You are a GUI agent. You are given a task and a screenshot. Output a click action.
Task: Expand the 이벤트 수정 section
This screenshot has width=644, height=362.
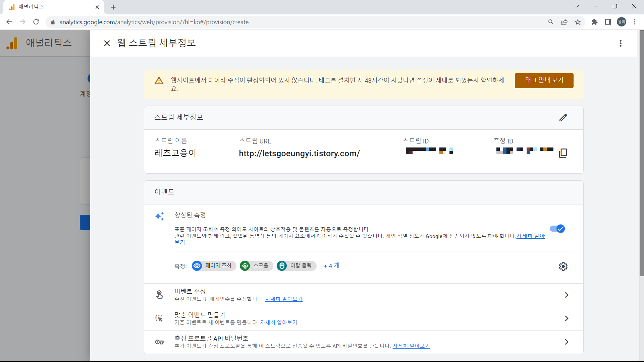click(x=567, y=295)
